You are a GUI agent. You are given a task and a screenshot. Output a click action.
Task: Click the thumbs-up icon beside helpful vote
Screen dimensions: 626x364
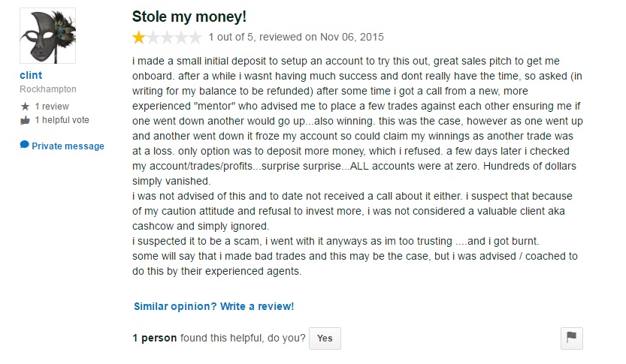pyautogui.click(x=25, y=120)
